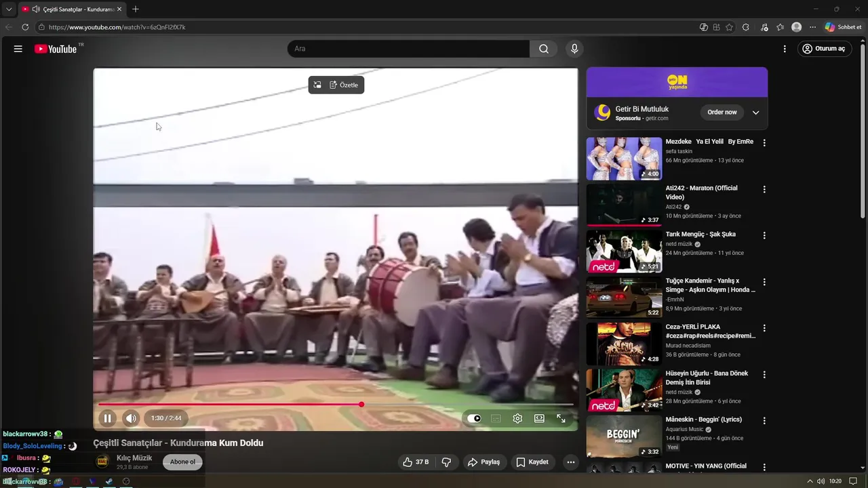The image size is (868, 488).
Task: Click the Kılıç Müzik channel name
Action: [134, 458]
